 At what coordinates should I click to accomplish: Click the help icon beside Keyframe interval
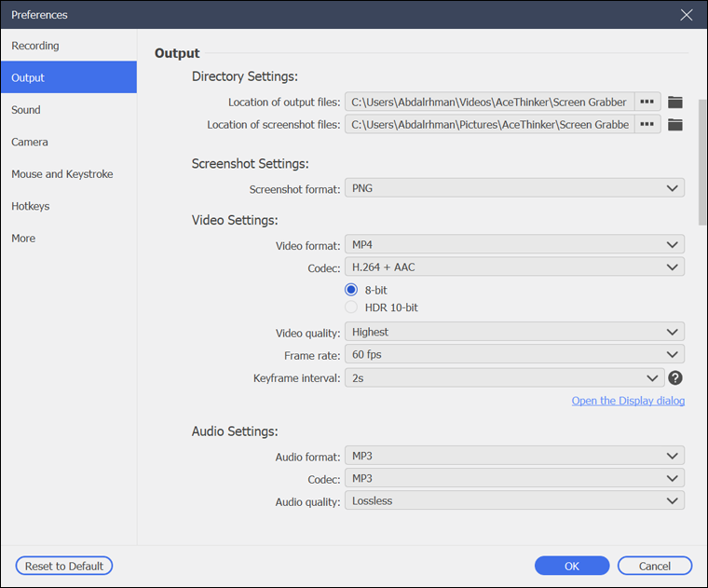[x=675, y=378]
